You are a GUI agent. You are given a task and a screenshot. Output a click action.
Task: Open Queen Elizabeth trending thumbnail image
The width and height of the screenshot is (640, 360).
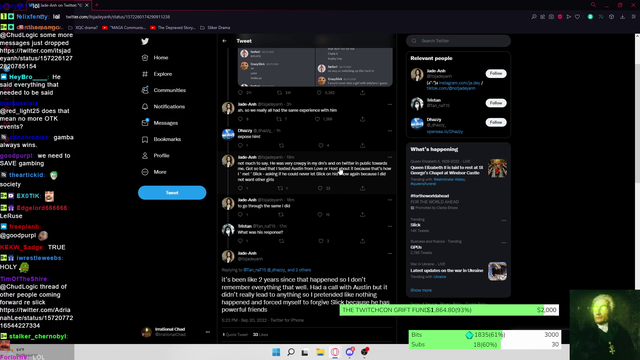497,168
